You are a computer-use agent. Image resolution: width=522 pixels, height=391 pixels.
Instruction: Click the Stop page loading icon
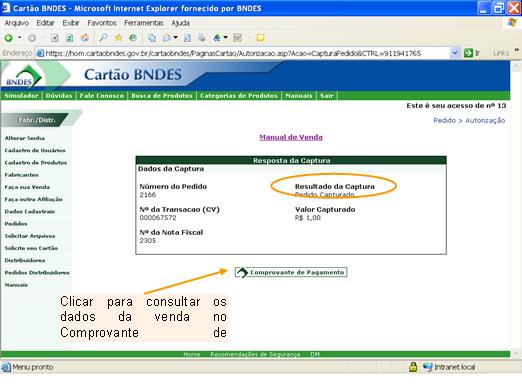[x=55, y=38]
